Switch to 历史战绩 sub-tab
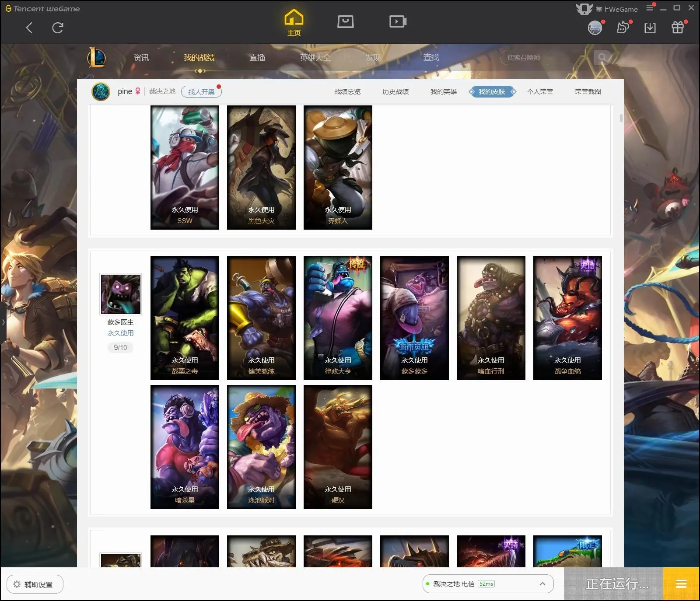 395,92
